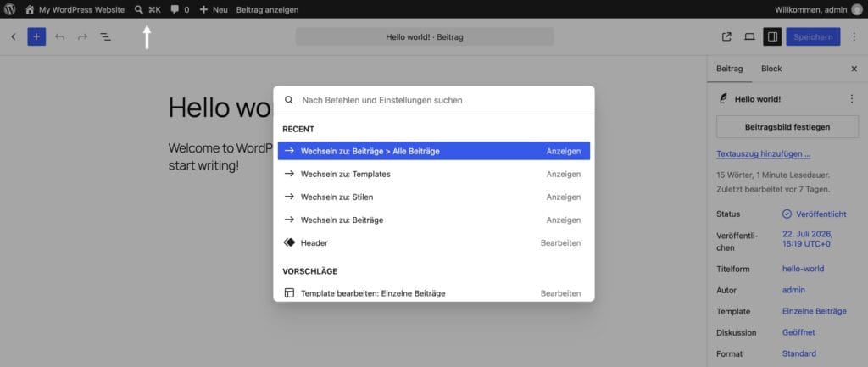
Task: Open the document overview list icon
Action: 105,37
